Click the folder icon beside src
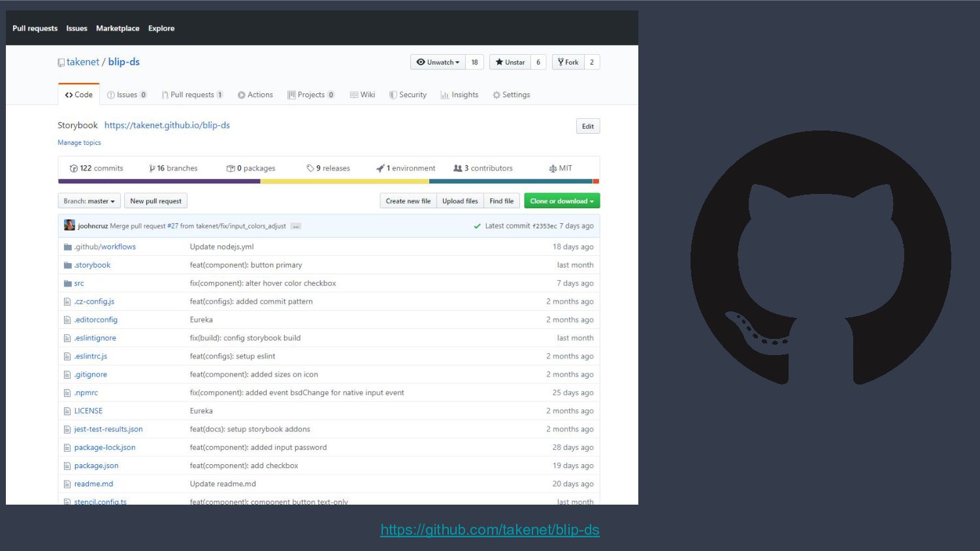Screen dimensions: 980x551 coord(67,283)
